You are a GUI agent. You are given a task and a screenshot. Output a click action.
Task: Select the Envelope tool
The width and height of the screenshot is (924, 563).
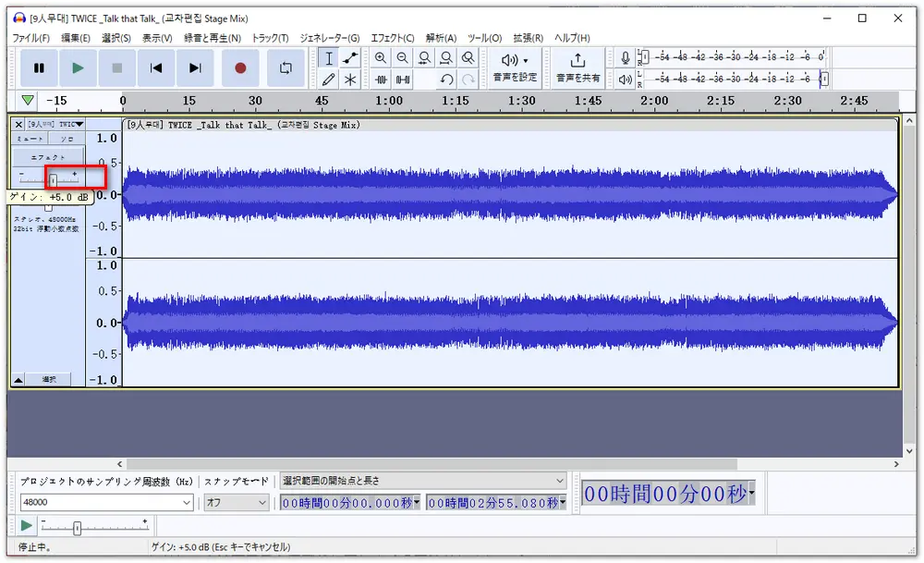pos(350,57)
